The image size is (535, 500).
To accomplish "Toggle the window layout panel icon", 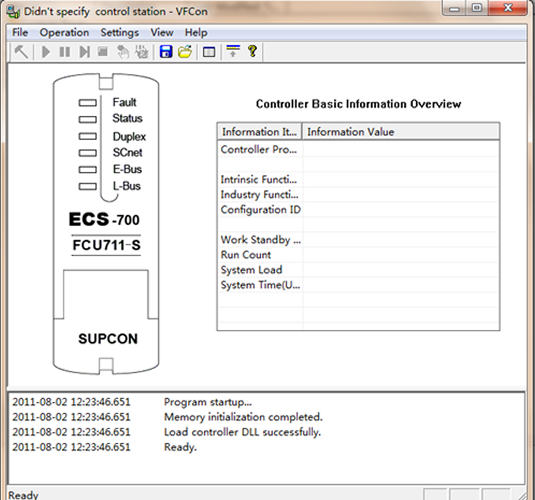I will pyautogui.click(x=209, y=52).
